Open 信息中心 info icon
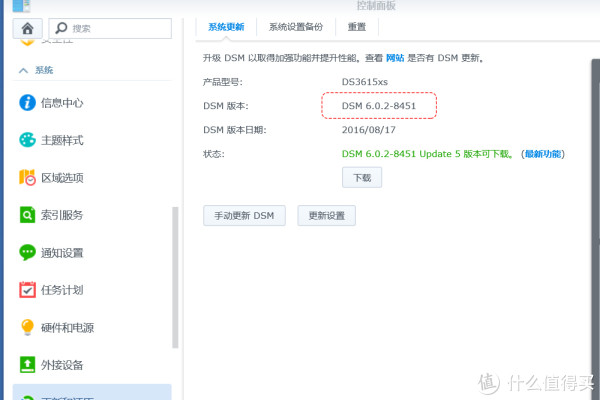Viewport: 600px width, 400px height. 27,103
